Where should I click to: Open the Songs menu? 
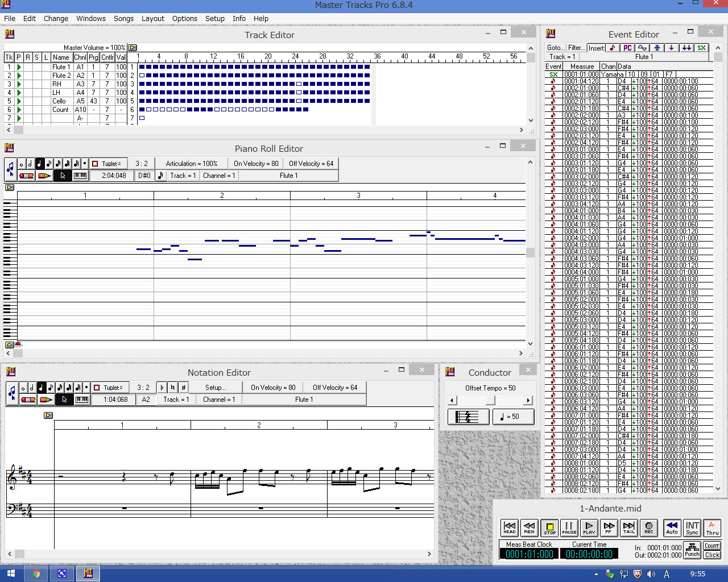(x=123, y=18)
